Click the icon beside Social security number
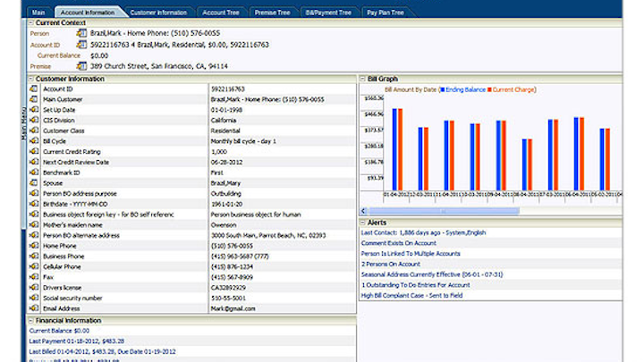 (34, 298)
